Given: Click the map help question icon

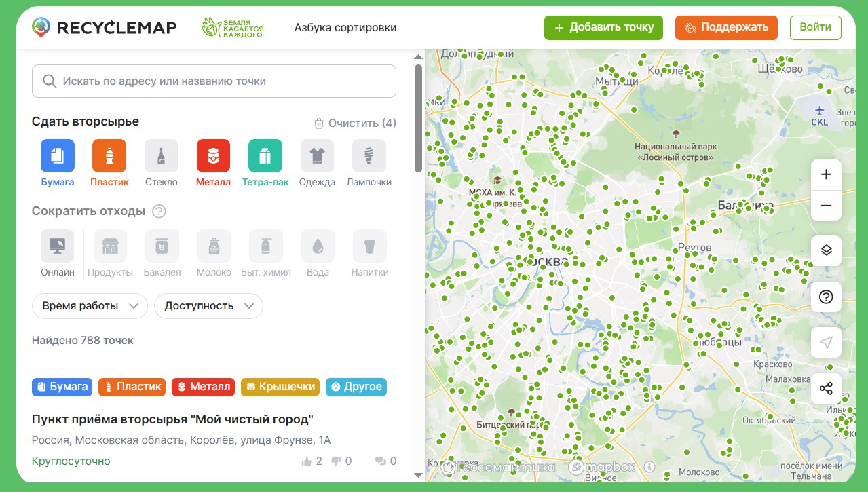Looking at the screenshot, I should pos(826,297).
